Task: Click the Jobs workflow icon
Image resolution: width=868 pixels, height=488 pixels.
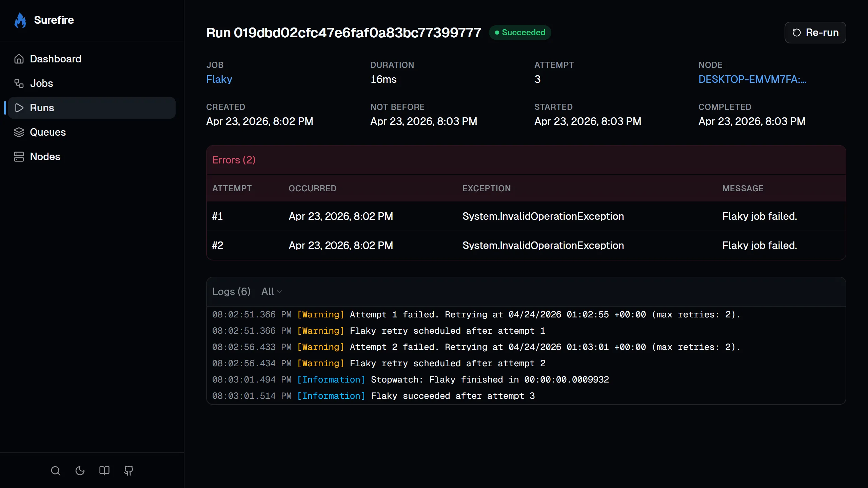Action: point(19,83)
